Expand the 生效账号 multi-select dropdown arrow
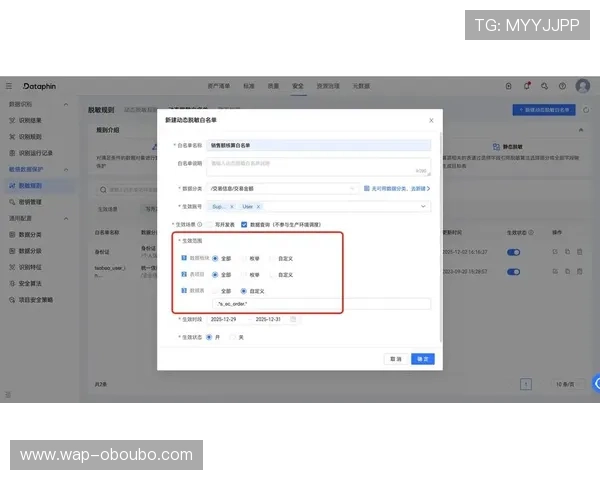 (x=423, y=207)
